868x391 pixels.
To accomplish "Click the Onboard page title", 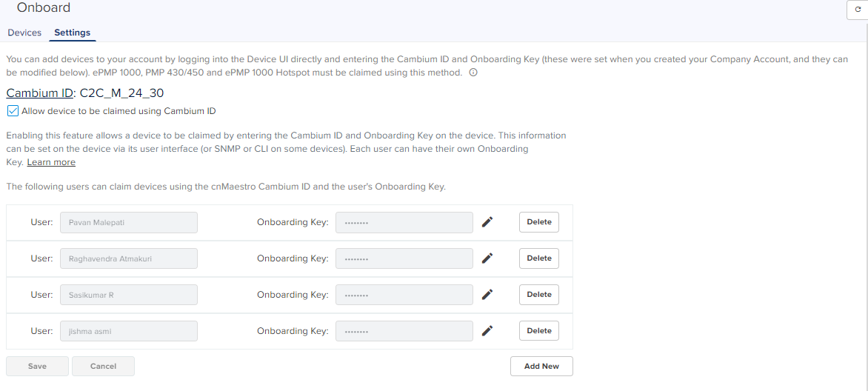I will point(44,7).
